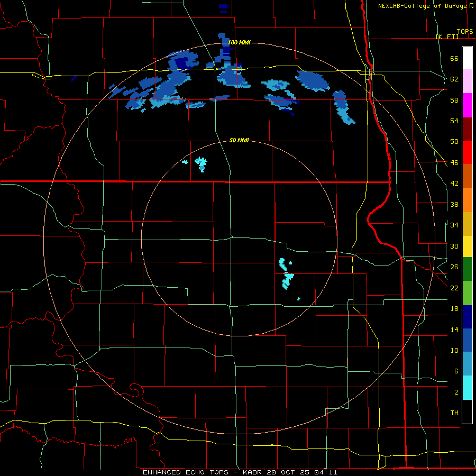The width and height of the screenshot is (476, 476).
Task: Click the light pink swatch below 62
Action: pos(467,81)
